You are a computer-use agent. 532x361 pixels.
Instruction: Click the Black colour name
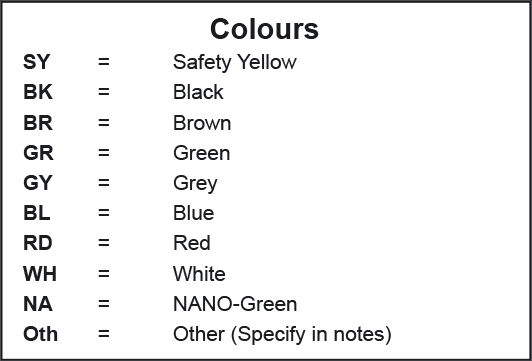198,92
